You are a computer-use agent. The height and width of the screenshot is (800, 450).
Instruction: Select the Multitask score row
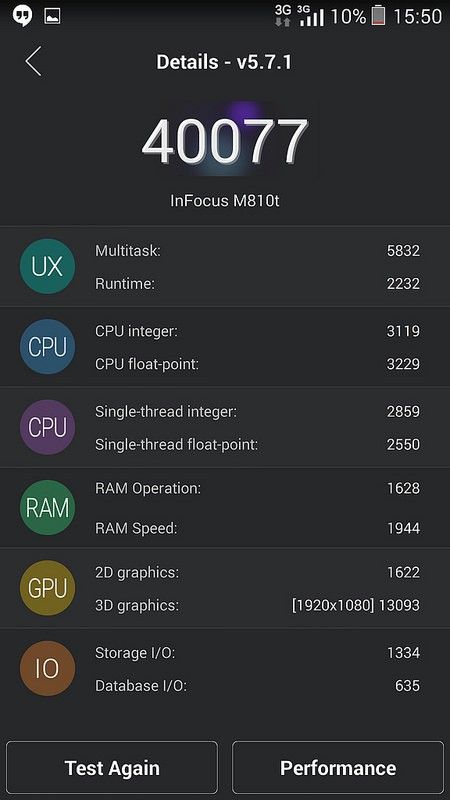257,251
